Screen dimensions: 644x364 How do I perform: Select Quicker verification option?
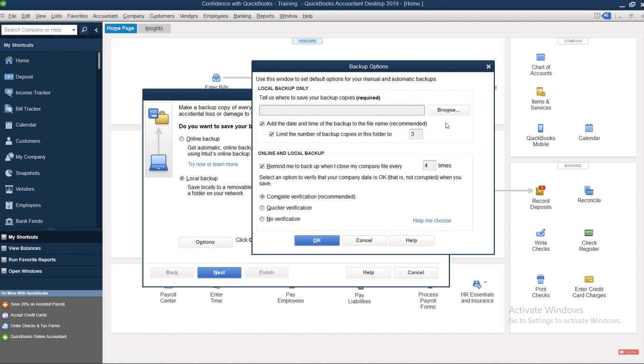tap(262, 208)
